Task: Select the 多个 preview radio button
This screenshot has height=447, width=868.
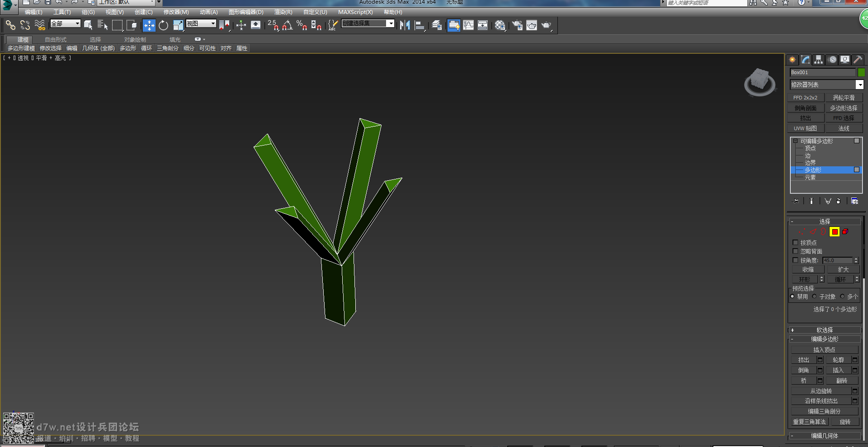Action: point(842,296)
